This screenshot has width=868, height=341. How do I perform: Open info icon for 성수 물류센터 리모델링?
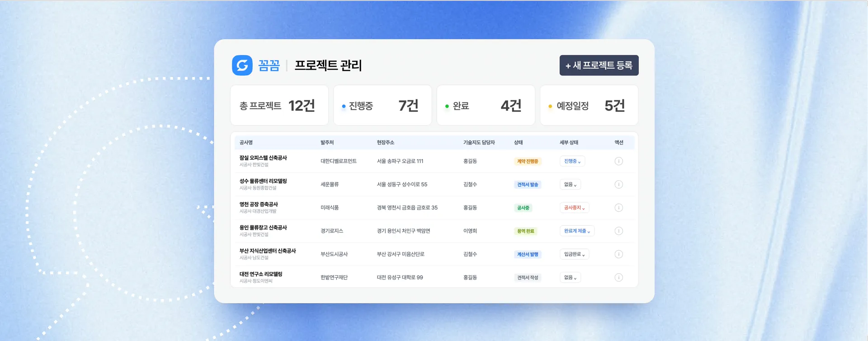(619, 184)
